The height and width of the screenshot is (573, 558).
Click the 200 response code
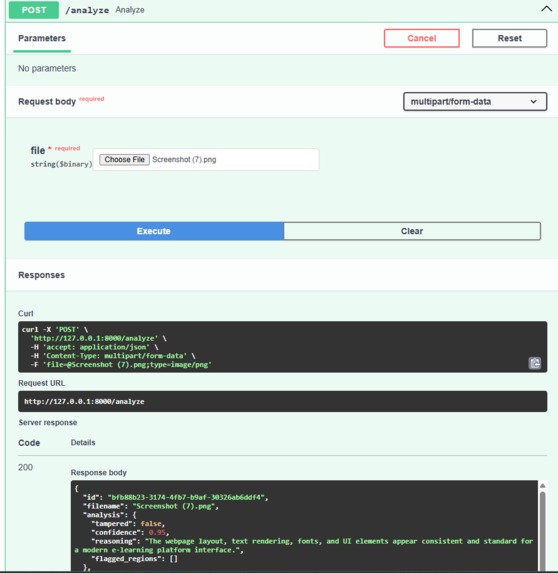(x=25, y=467)
